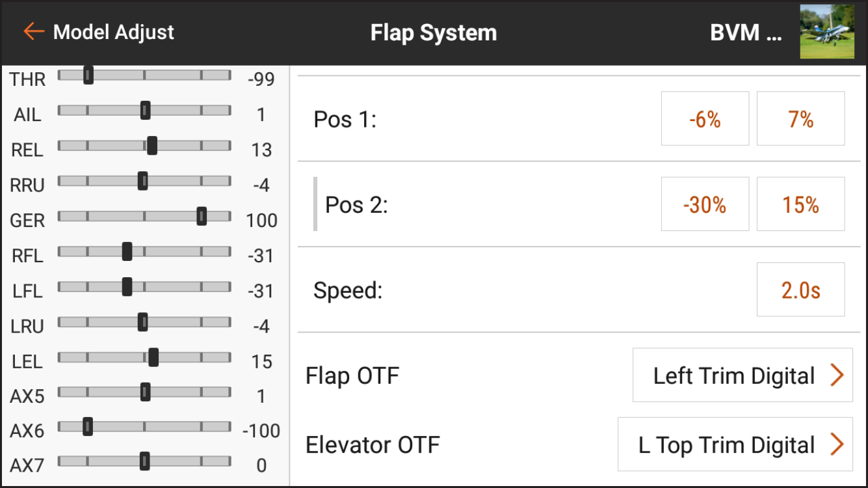
Task: Change the Pos 2 value of 15%
Action: point(800,204)
